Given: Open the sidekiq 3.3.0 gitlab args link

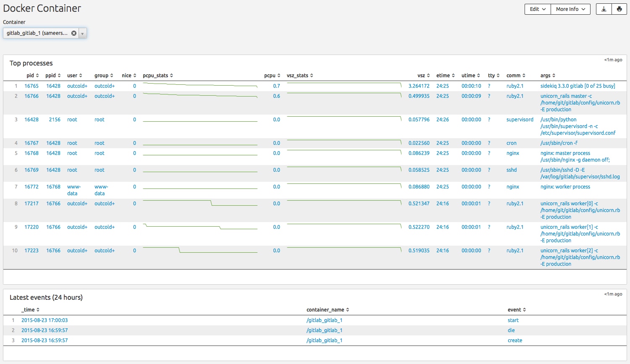Looking at the screenshot, I should click(x=577, y=86).
